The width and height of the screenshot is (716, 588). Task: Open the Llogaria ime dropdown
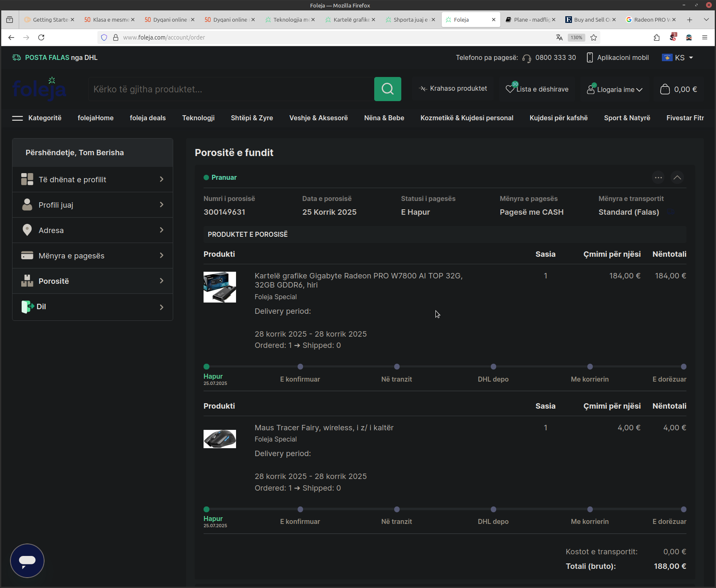(x=615, y=89)
